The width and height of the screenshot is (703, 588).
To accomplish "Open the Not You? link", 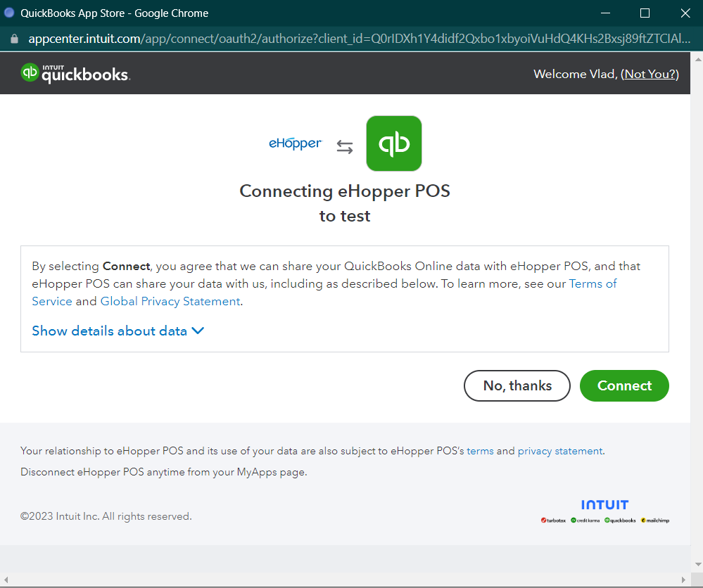I will click(650, 74).
